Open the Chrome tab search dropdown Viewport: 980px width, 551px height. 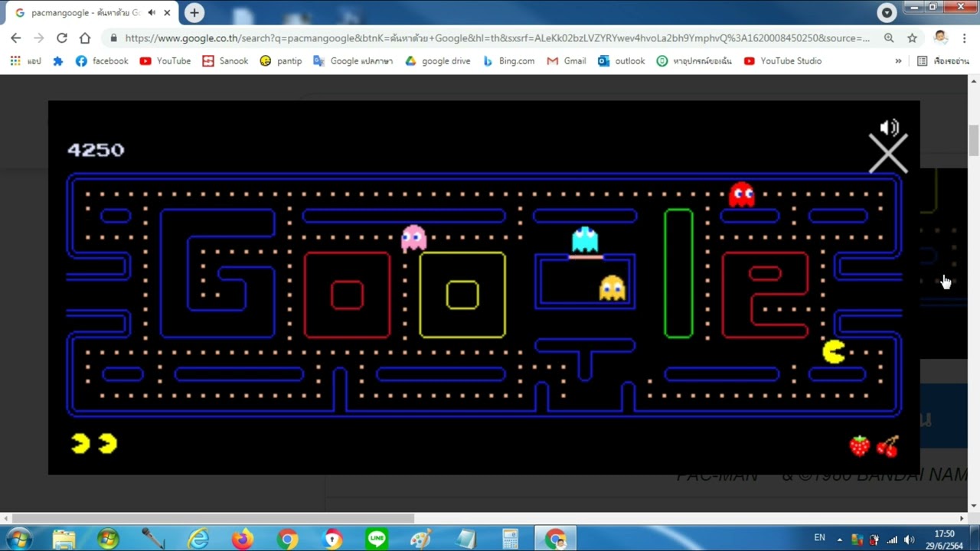pyautogui.click(x=887, y=12)
